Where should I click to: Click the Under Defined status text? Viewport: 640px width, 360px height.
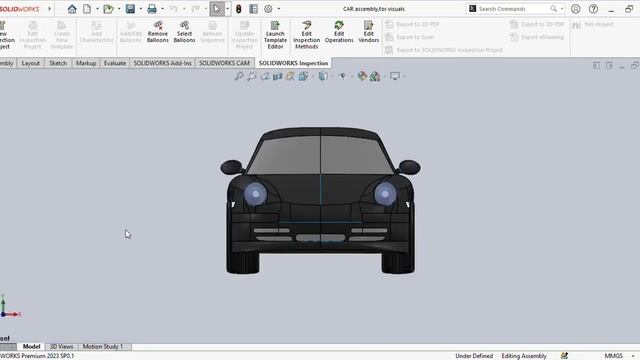474,356
